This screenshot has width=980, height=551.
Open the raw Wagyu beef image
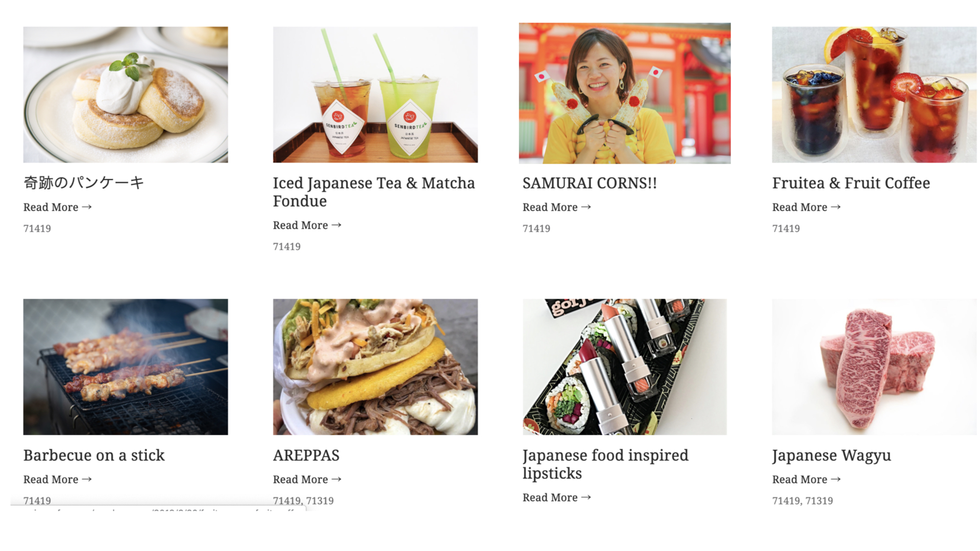coord(874,367)
